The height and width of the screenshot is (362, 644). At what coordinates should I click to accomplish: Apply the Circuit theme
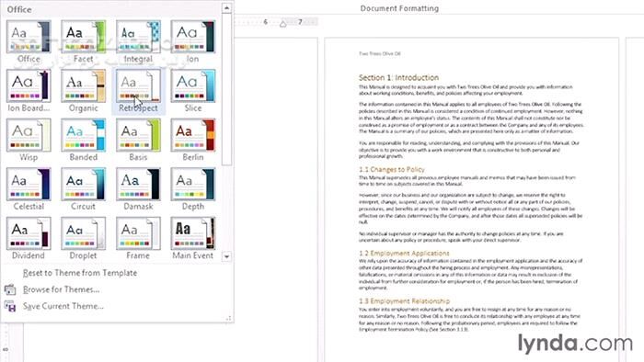coord(84,185)
